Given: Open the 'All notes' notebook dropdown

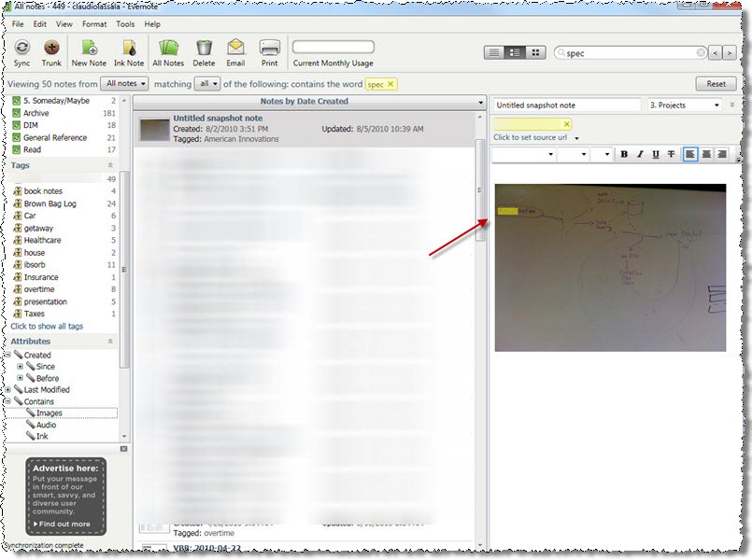Looking at the screenshot, I should [124, 84].
